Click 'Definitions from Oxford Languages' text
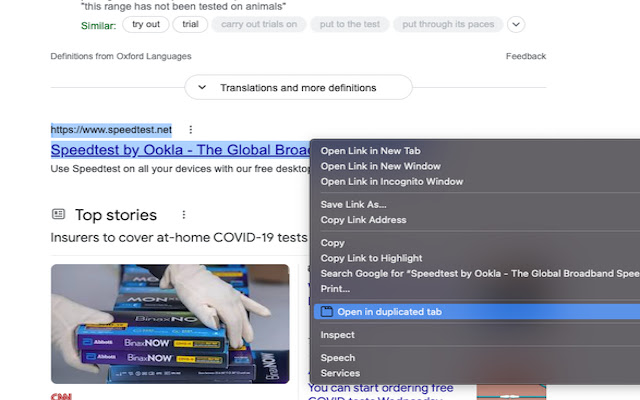The image size is (640, 400). click(121, 56)
